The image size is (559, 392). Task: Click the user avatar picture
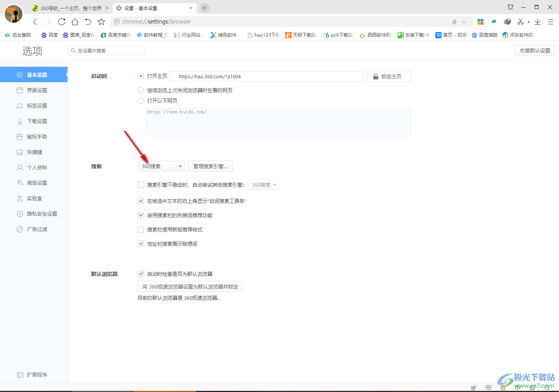(14, 14)
